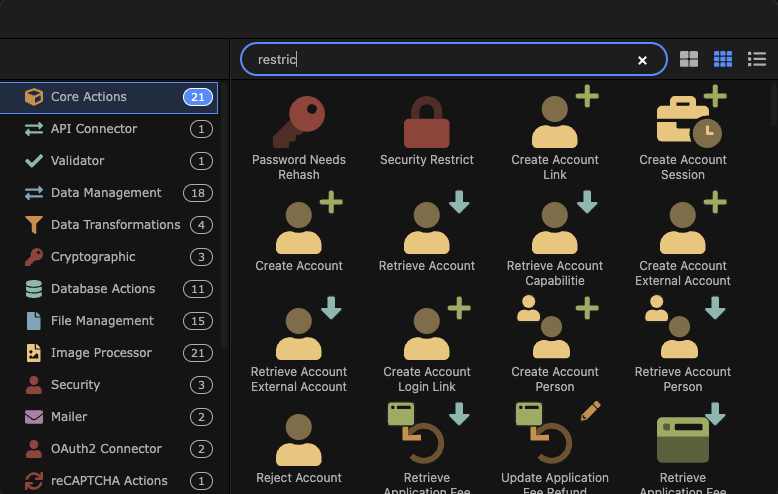Viewport: 778px width, 494px height.
Task: Switch to list view layout
Action: pyautogui.click(x=757, y=60)
